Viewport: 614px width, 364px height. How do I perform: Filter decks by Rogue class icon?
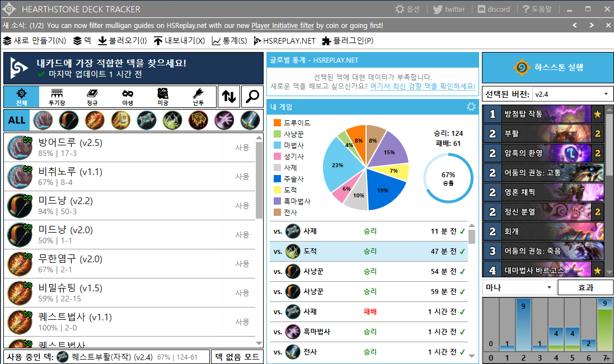pyautogui.click(x=172, y=120)
